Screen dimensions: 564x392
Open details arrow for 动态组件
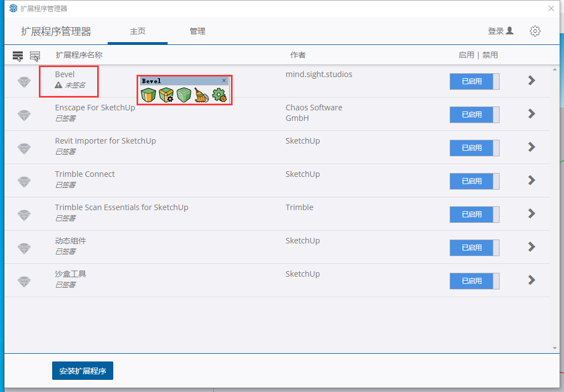[532, 247]
